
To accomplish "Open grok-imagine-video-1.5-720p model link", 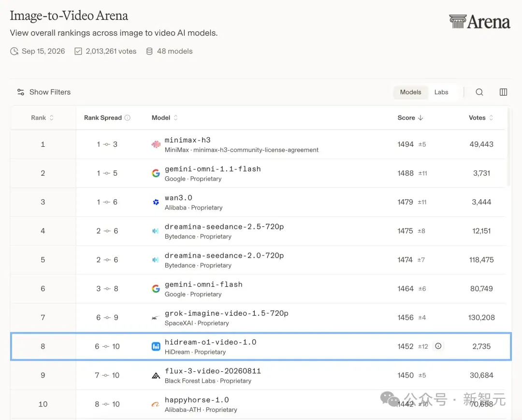I will [x=227, y=313].
